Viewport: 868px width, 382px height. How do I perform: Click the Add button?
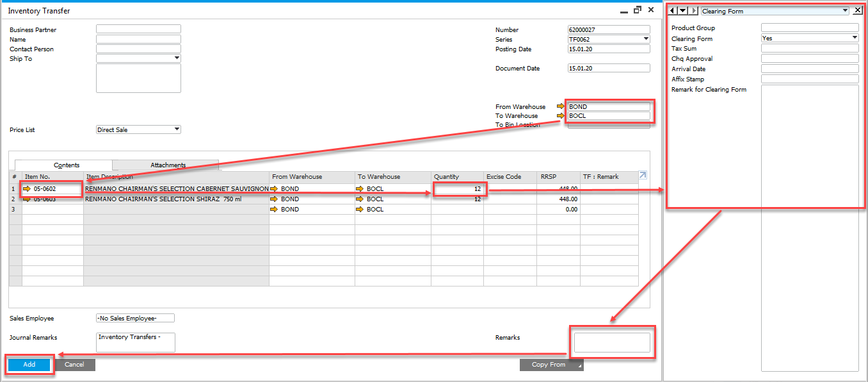click(x=29, y=365)
